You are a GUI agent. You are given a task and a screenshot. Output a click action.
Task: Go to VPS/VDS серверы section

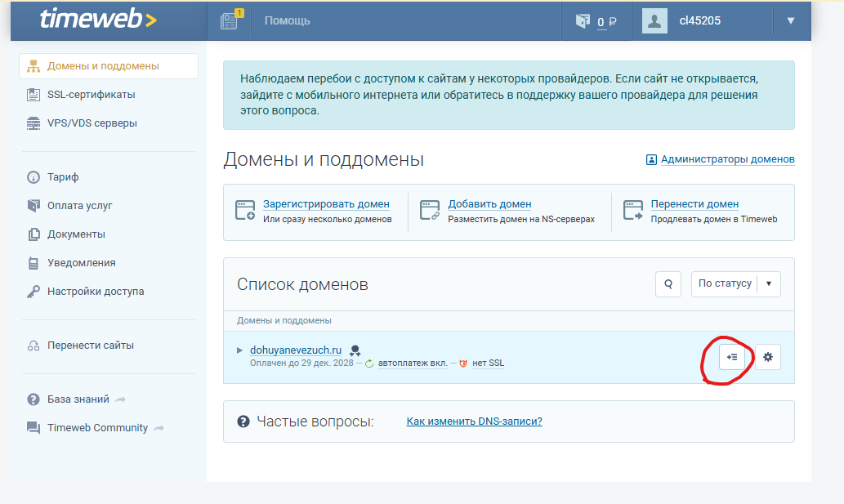coord(92,123)
